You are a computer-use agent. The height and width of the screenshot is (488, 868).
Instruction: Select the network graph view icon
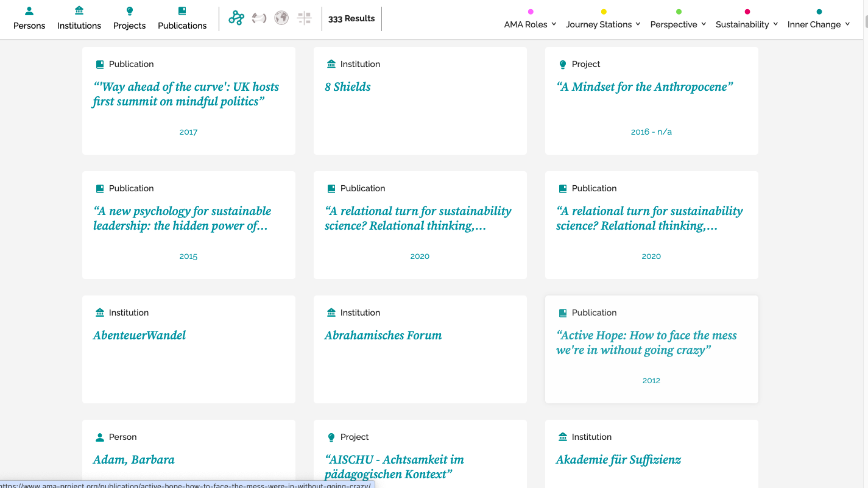(x=236, y=18)
